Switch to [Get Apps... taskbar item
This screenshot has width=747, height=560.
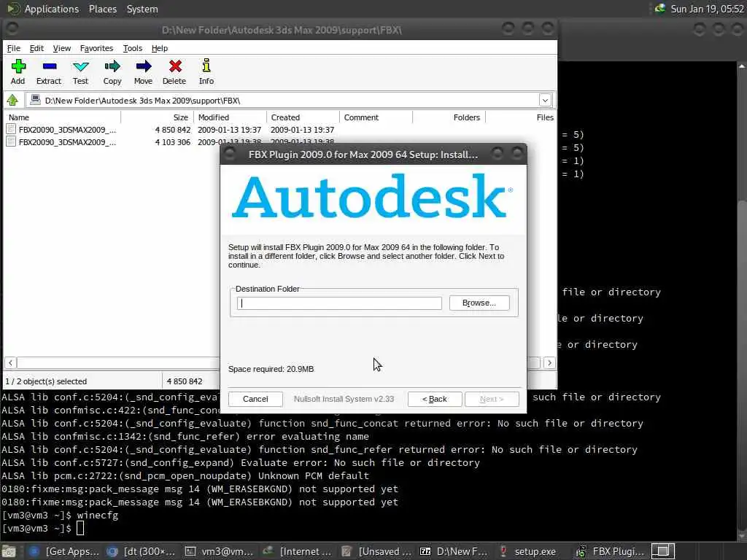(64, 551)
